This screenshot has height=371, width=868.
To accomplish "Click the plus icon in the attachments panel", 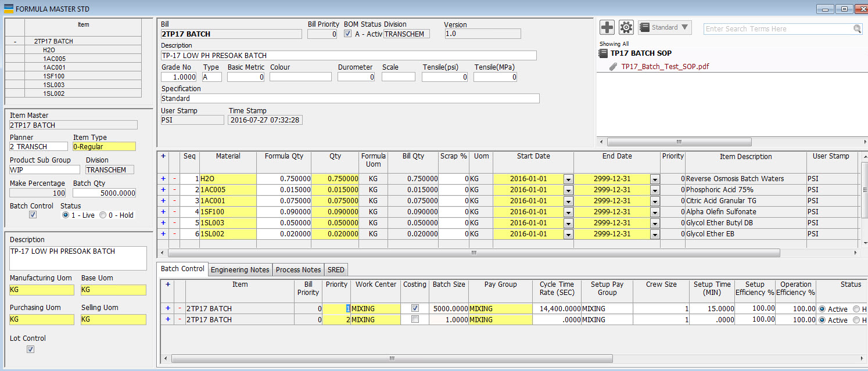I will tap(607, 27).
